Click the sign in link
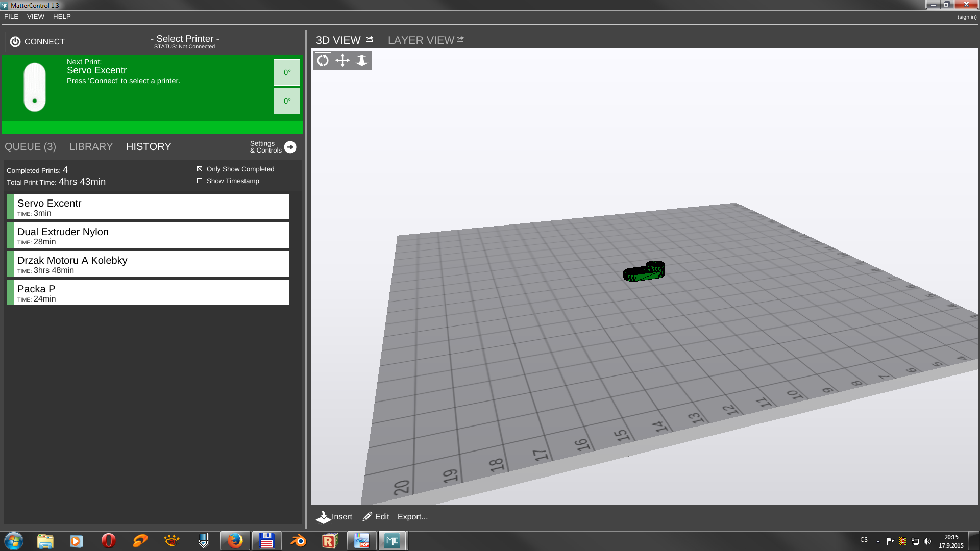Screen dimensions: 980x551 click(x=967, y=17)
